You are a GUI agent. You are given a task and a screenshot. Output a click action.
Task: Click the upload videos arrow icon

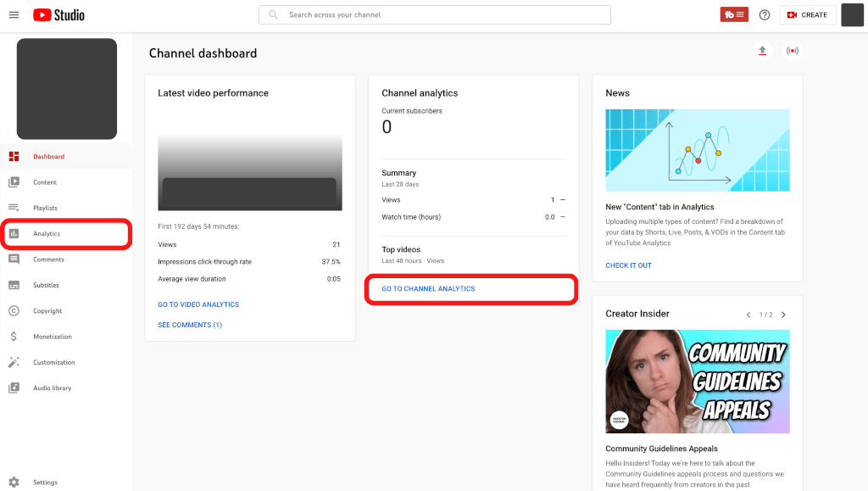(762, 51)
